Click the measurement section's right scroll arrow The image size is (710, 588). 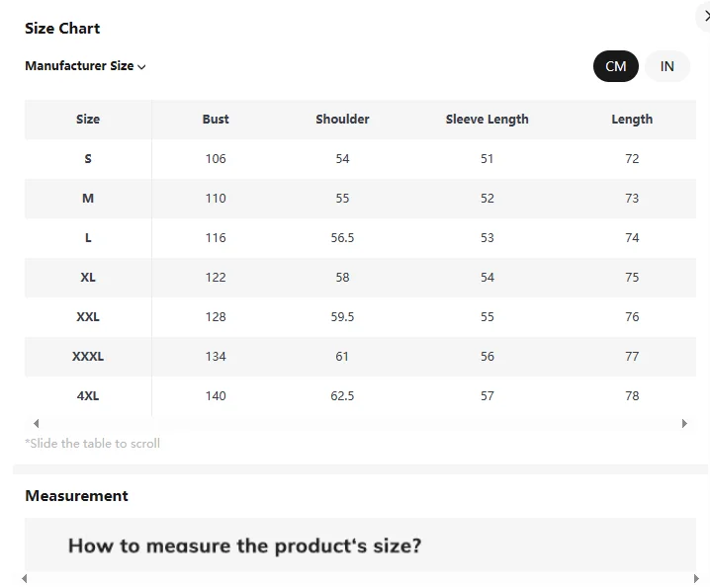pos(696,578)
